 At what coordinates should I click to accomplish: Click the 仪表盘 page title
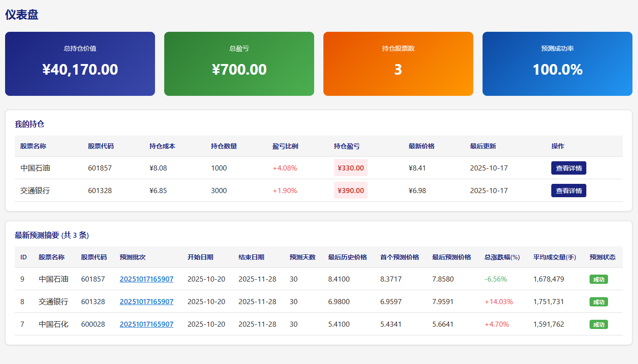coord(22,15)
